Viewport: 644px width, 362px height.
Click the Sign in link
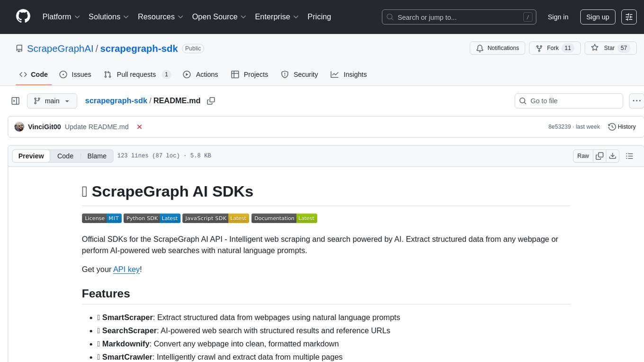(x=558, y=17)
